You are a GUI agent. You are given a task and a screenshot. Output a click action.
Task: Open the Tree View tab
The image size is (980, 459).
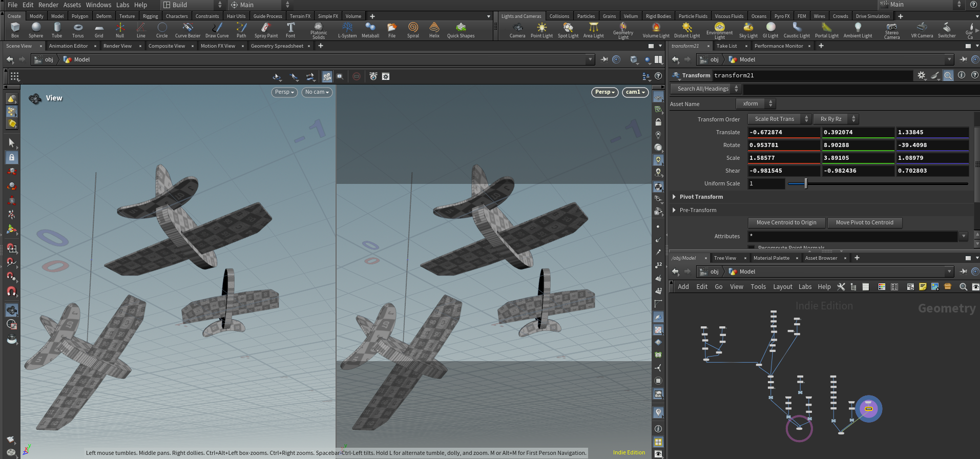tap(725, 258)
